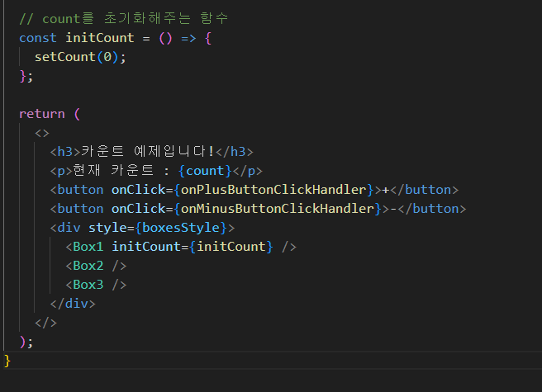Click the 'const' keyword before initCount
Image resolution: width=542 pixels, height=392 pixels.
pyautogui.click(x=38, y=38)
